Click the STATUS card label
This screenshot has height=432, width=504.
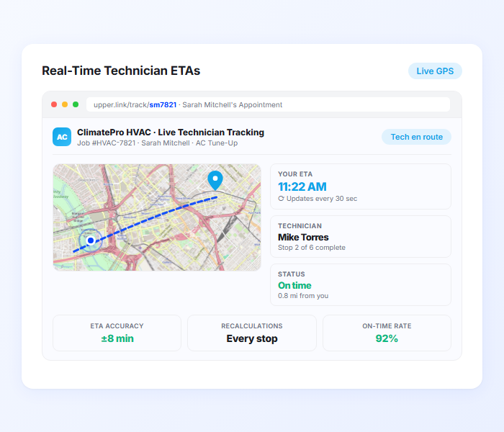coord(291,274)
